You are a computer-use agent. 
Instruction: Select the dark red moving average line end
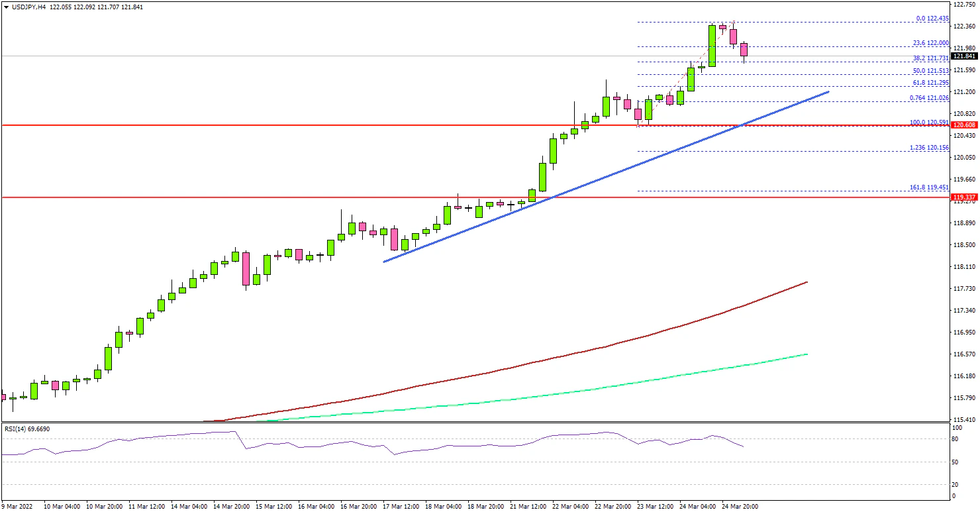[806, 283]
